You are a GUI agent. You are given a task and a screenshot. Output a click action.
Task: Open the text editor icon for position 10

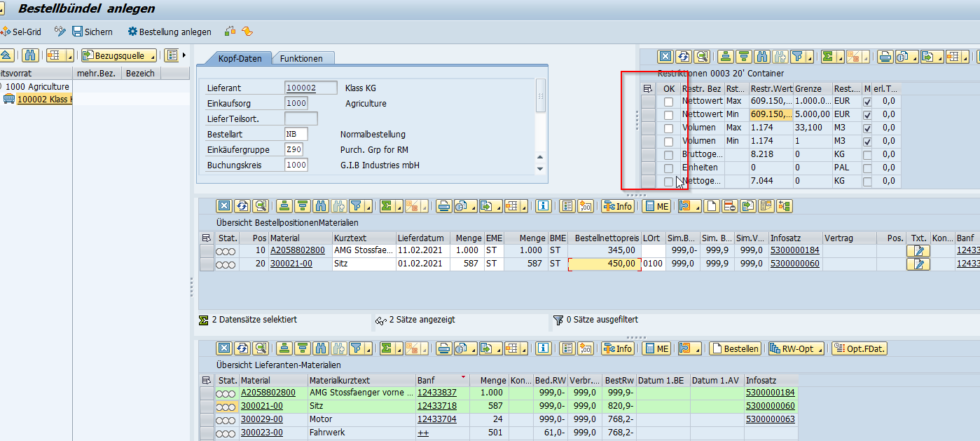tap(918, 250)
